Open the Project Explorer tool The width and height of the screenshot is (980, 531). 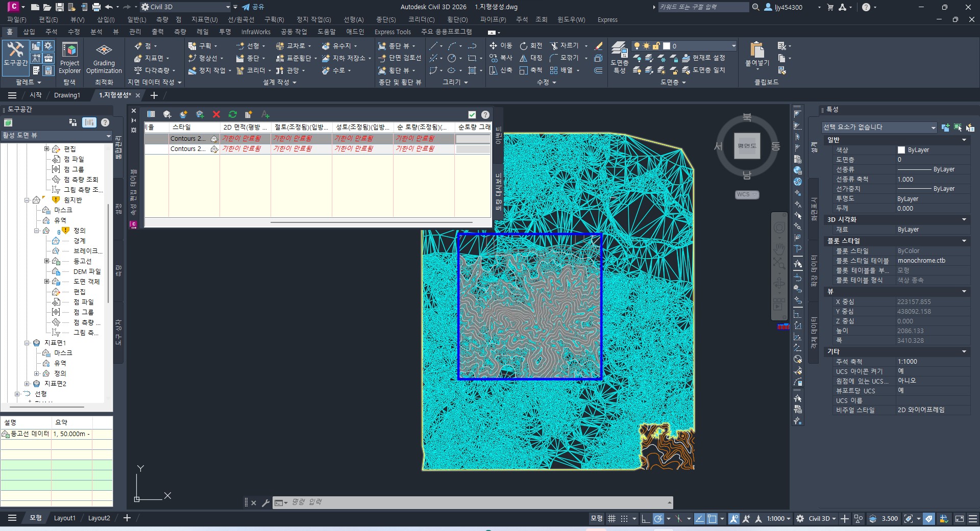[x=69, y=58]
